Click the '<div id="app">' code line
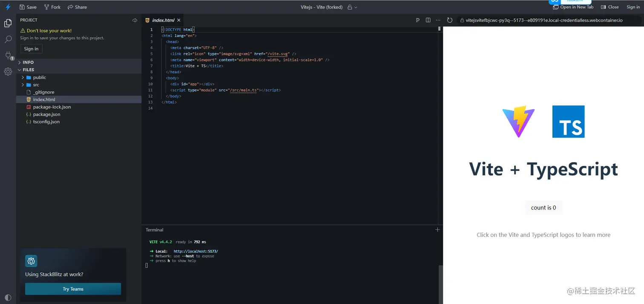The image size is (644, 304). coord(192,84)
